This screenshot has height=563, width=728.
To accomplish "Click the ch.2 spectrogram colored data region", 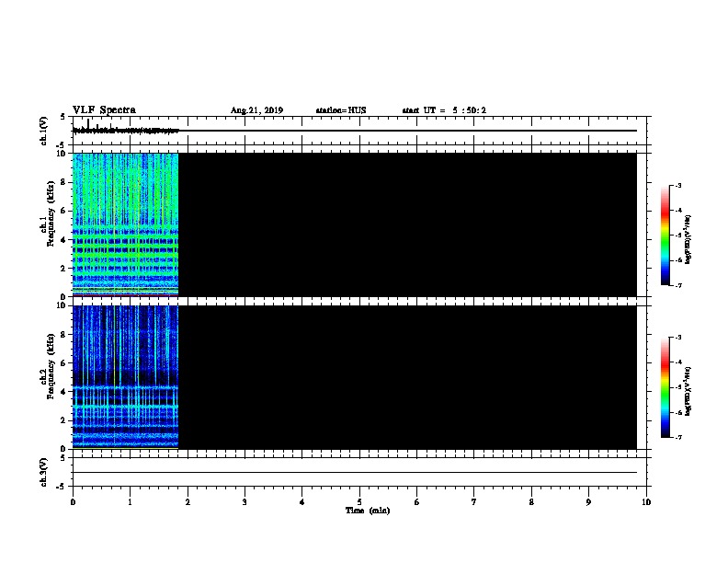I will 125,377.
